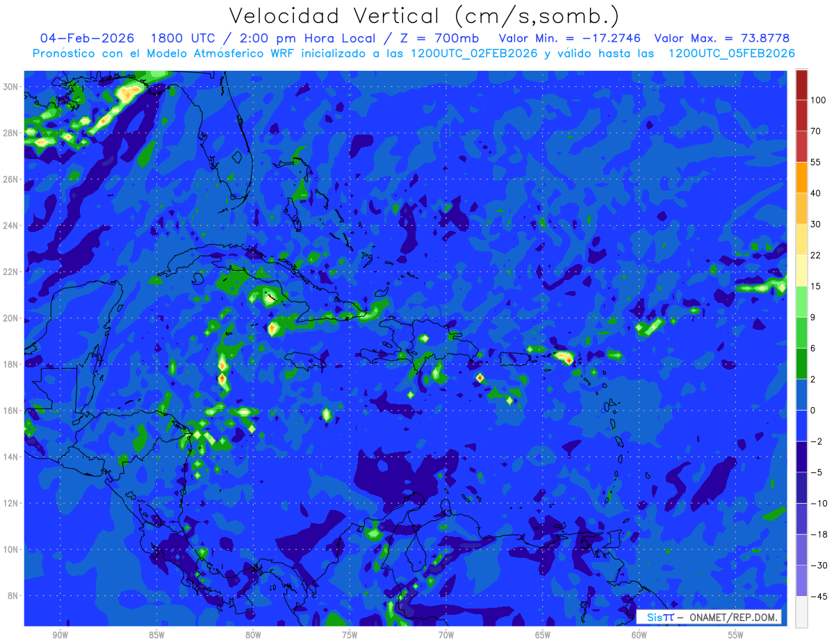Click the legend value '55'
Viewport: 834px width, 644px height.
tap(816, 162)
